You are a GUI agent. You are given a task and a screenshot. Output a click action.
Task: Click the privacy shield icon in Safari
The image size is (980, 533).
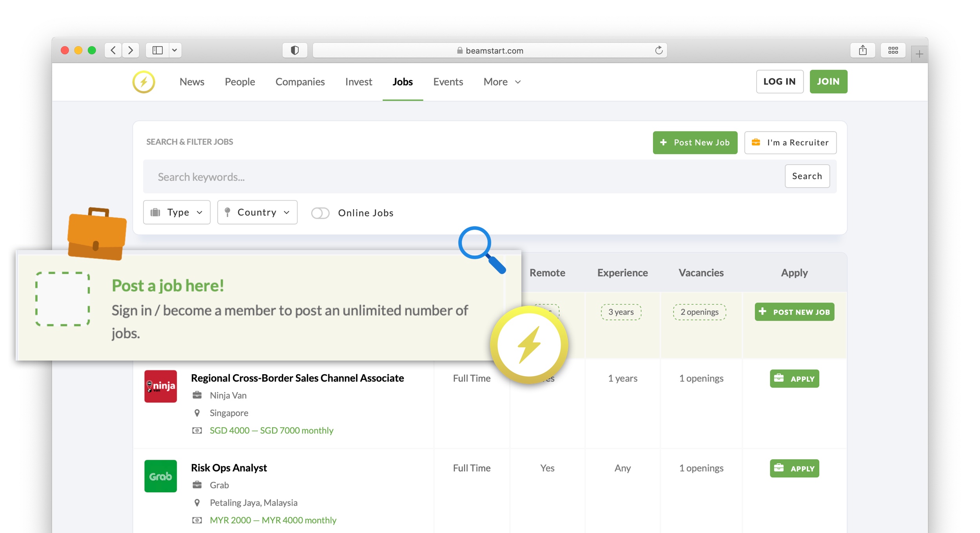click(295, 50)
